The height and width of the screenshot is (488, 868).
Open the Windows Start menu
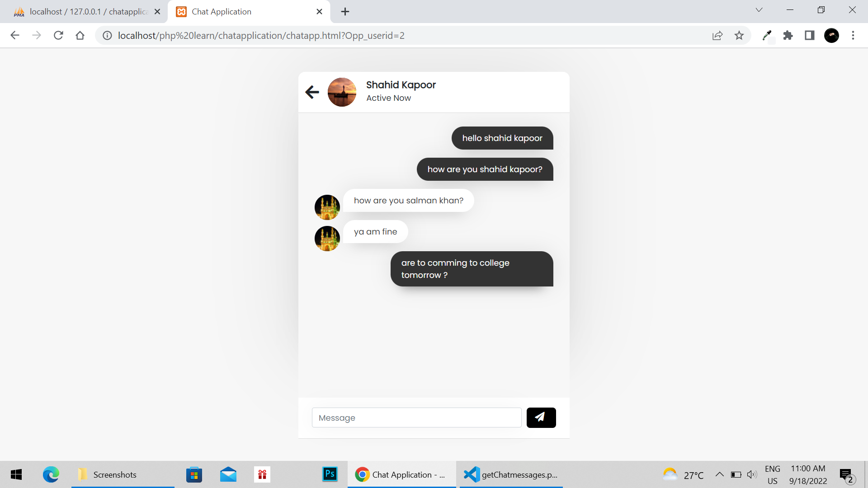point(16,474)
